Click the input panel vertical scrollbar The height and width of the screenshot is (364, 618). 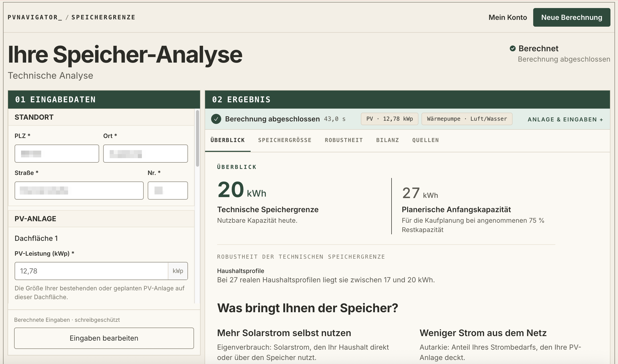point(198,138)
